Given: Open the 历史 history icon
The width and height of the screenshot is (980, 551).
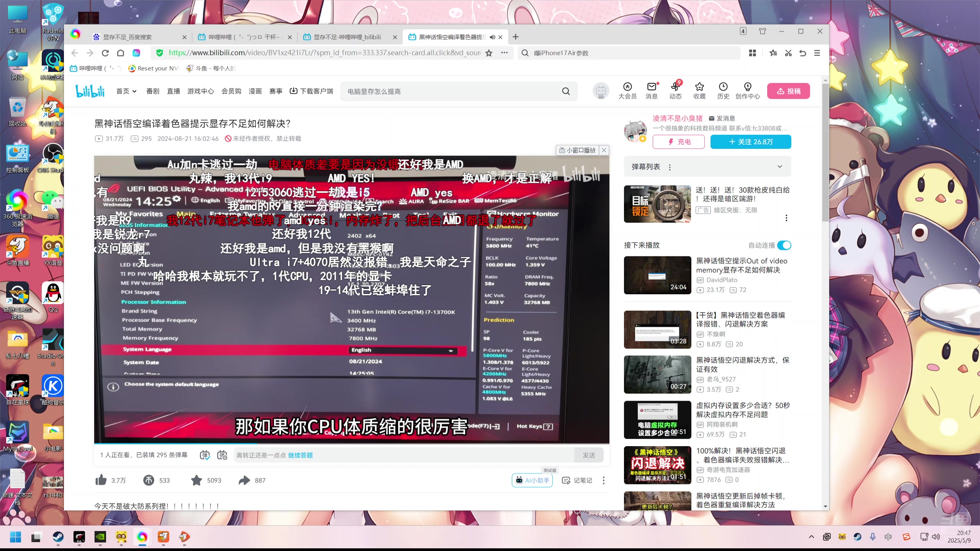Looking at the screenshot, I should click(723, 91).
